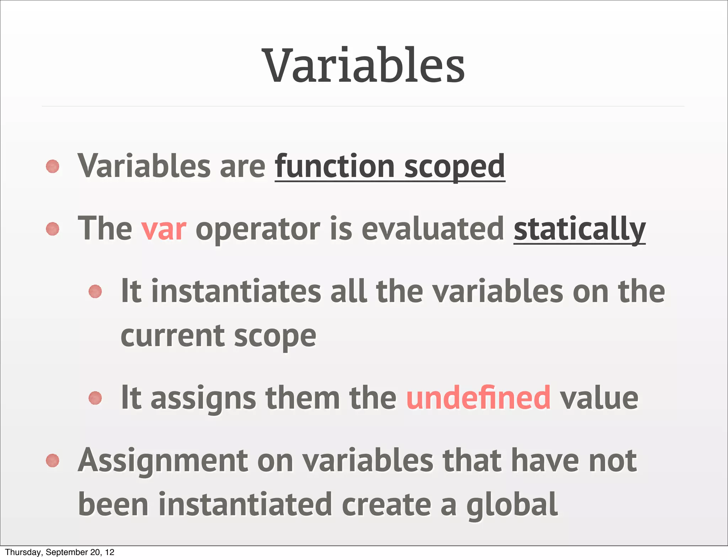
Task: Click the word 'value' after undefined
Action: 599,398
